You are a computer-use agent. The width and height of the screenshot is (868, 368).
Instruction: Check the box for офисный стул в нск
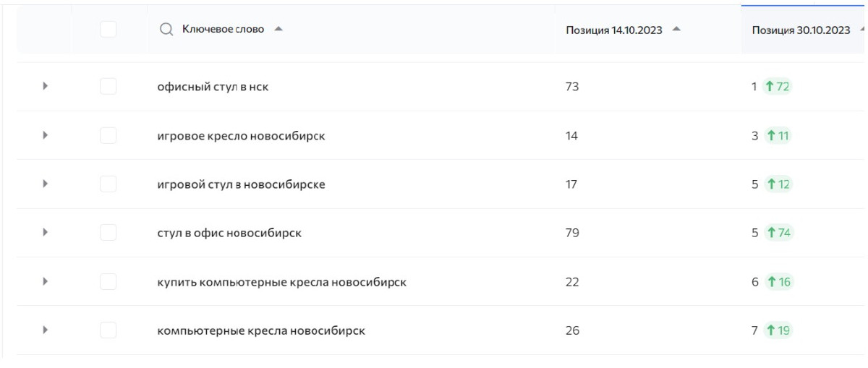(x=108, y=87)
